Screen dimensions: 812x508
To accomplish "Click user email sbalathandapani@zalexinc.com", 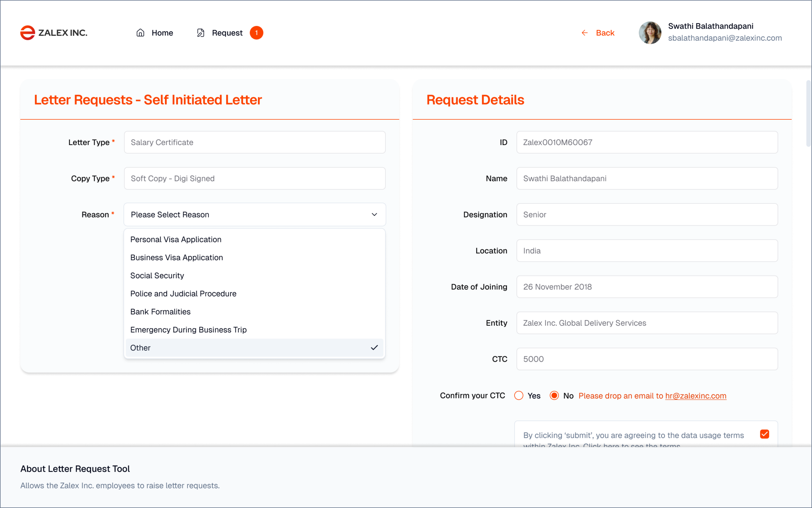I will (725, 38).
